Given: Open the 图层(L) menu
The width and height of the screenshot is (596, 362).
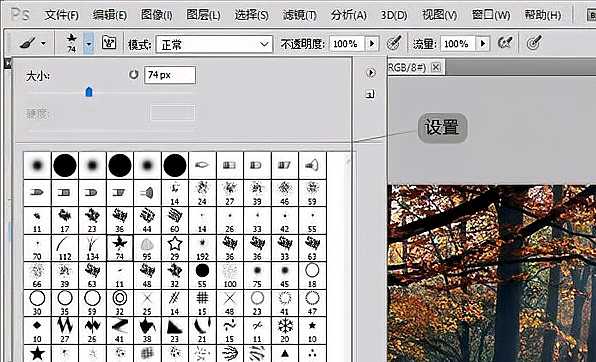Looking at the screenshot, I should click(x=203, y=15).
